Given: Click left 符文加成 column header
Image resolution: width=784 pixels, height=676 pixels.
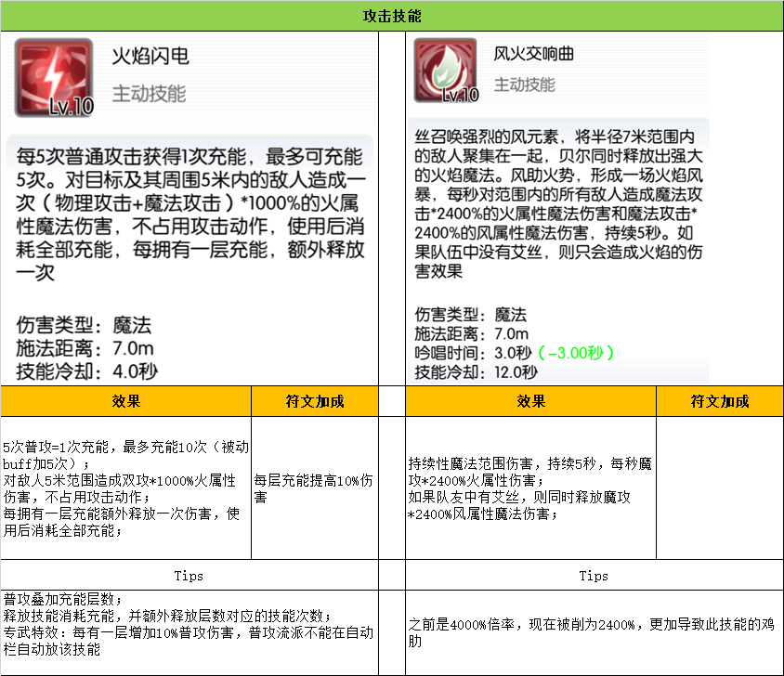Looking at the screenshot, I should (x=315, y=401).
